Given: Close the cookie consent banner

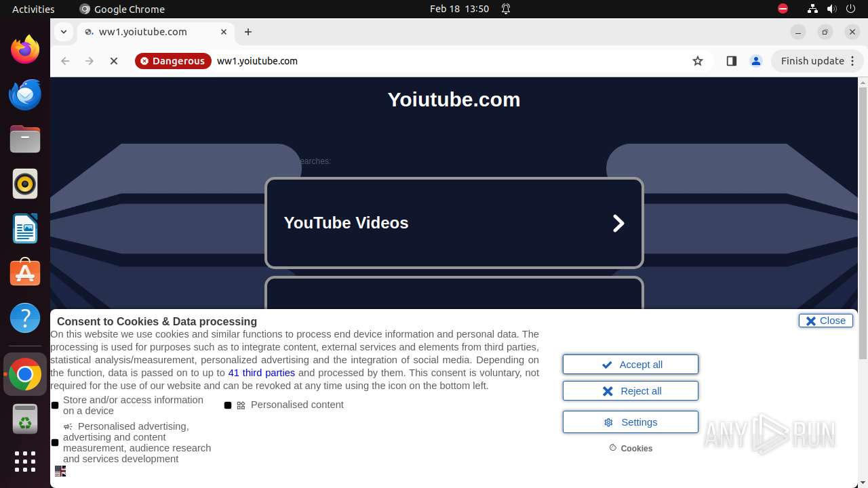Looking at the screenshot, I should pyautogui.click(x=826, y=321).
